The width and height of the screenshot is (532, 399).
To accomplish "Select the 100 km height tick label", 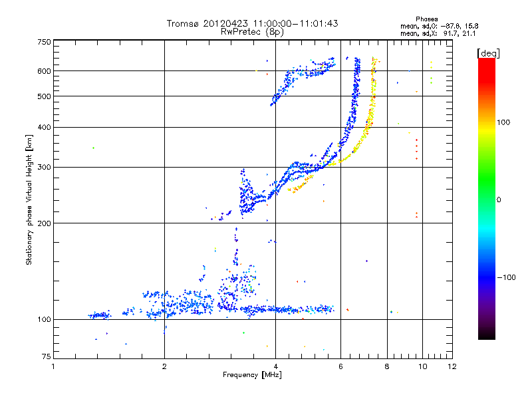I will [44, 319].
